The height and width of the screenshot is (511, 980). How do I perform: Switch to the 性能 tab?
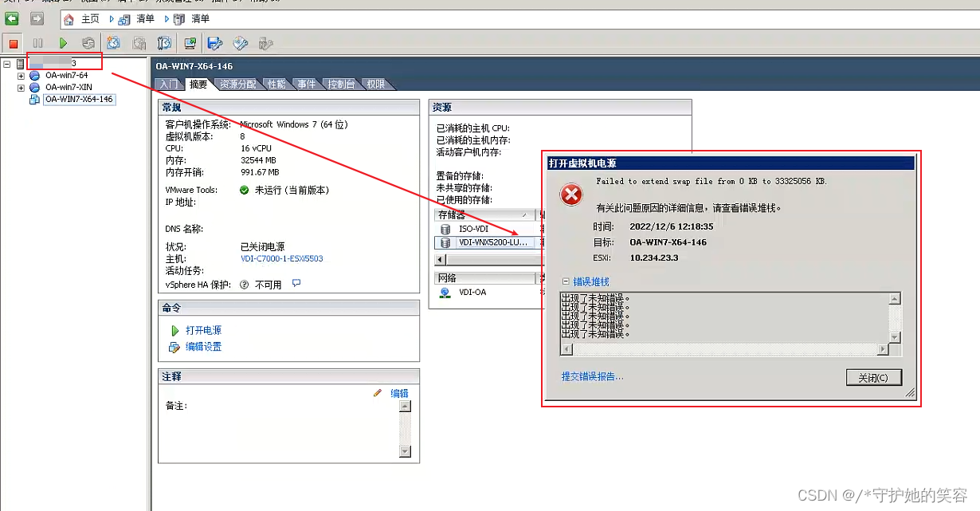click(276, 84)
